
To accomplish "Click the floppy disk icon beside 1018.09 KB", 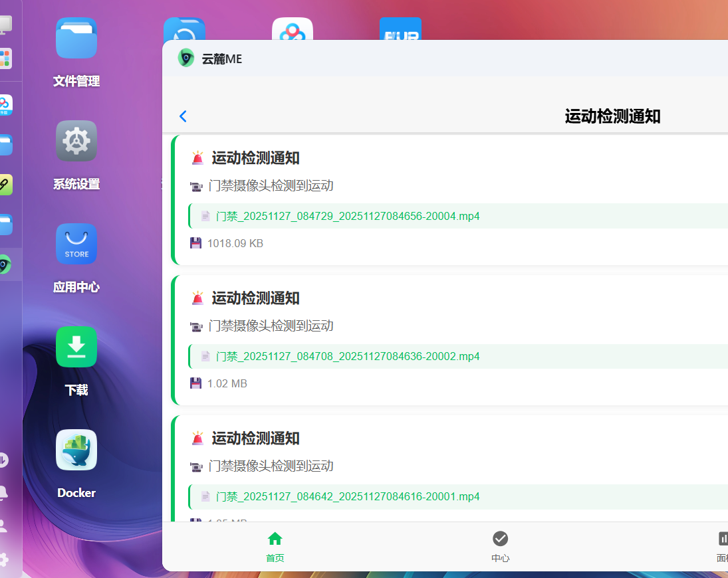I will pos(196,243).
